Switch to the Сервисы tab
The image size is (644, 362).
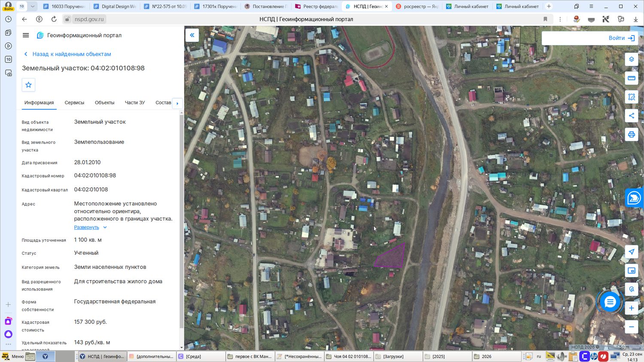74,103
